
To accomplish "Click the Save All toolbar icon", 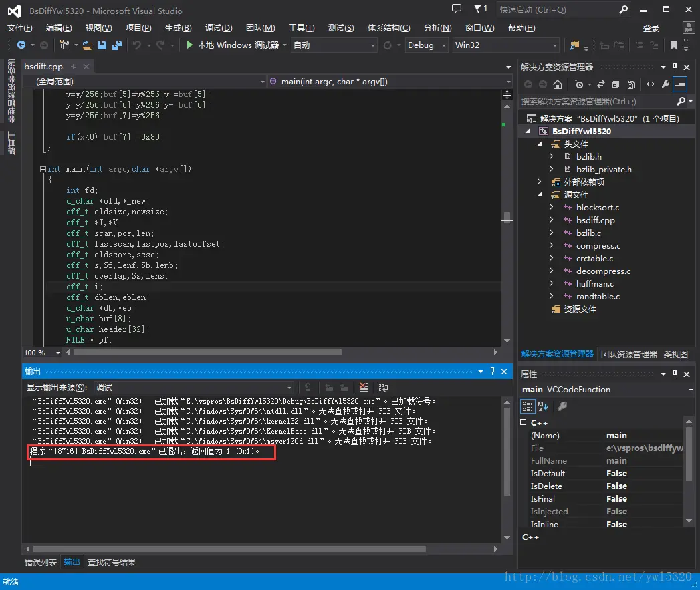I will (x=116, y=45).
